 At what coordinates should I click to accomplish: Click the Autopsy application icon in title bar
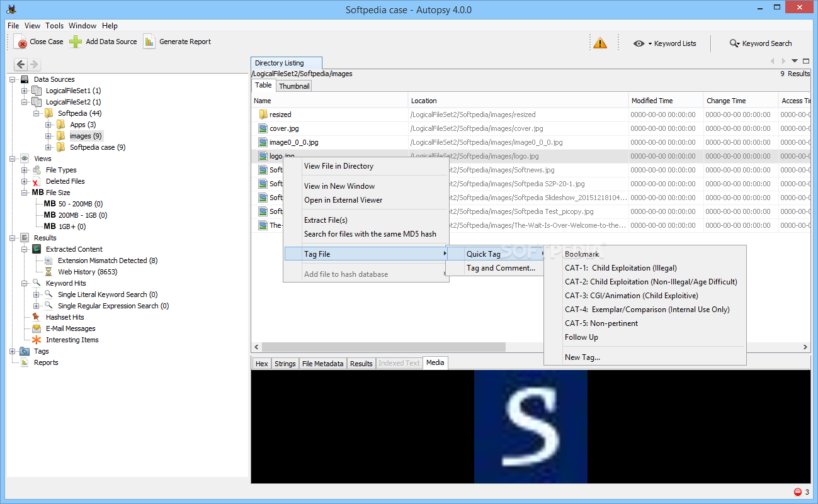click(11, 9)
